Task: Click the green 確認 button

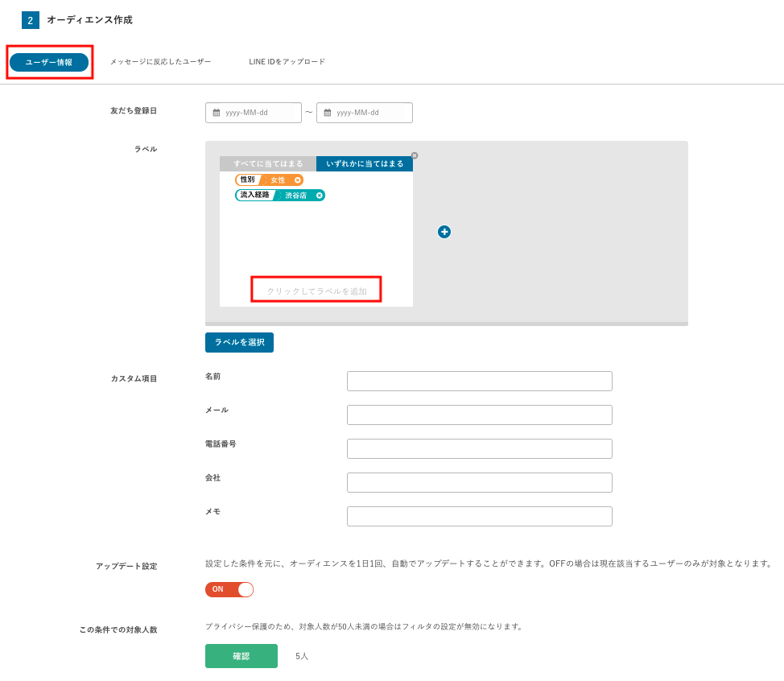Action: tap(241, 656)
